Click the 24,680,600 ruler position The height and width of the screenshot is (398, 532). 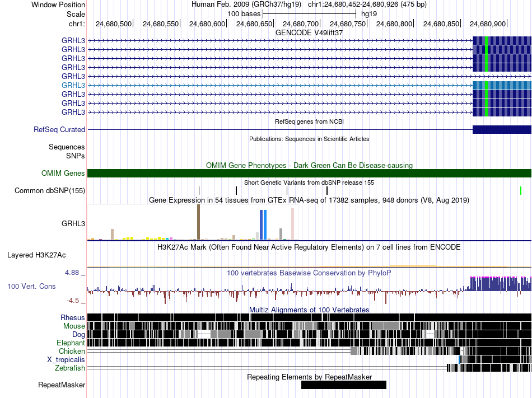pyautogui.click(x=207, y=24)
